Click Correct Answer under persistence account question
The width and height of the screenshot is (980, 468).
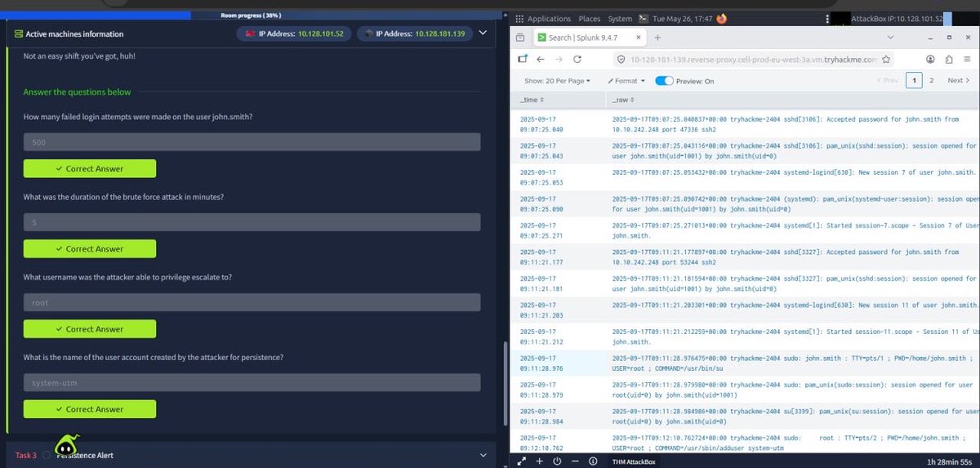tap(90, 409)
